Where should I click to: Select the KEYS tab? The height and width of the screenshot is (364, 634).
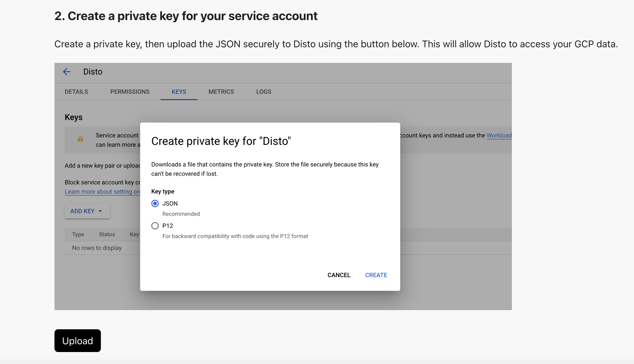(179, 92)
